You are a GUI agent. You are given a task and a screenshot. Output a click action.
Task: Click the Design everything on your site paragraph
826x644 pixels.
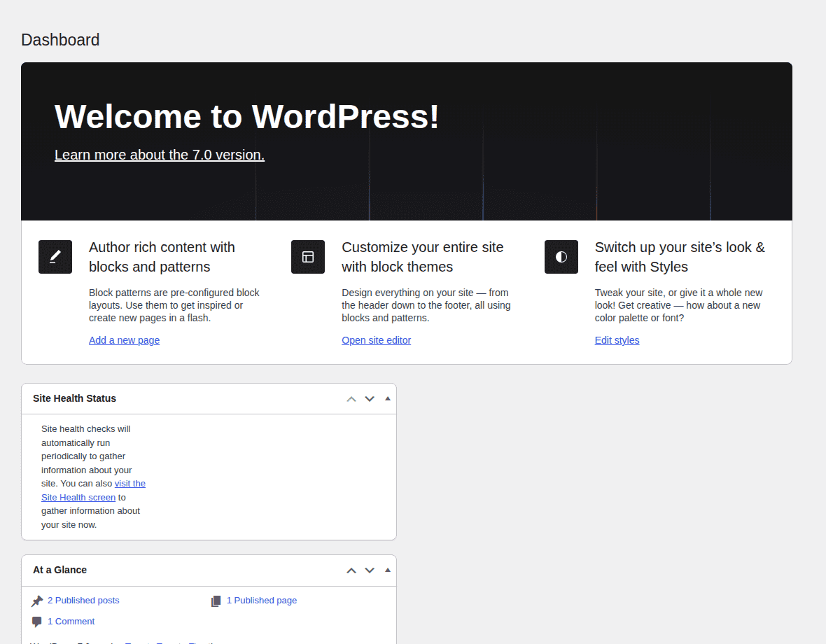point(426,305)
